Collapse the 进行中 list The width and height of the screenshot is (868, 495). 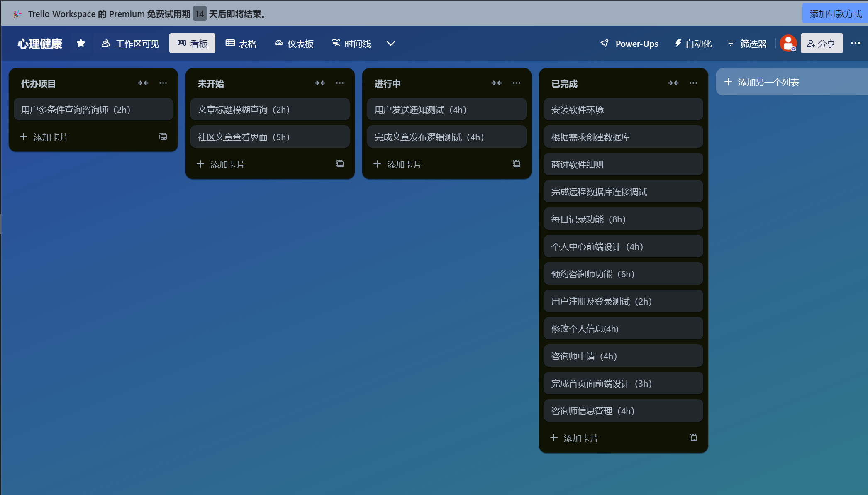(497, 83)
